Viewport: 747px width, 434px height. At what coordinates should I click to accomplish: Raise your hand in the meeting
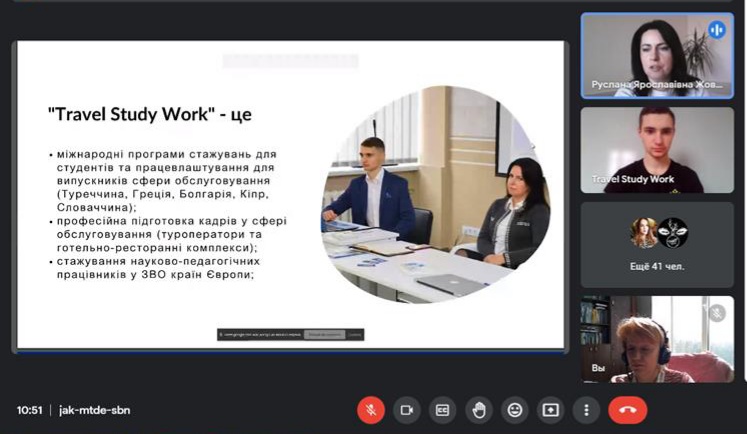click(478, 410)
